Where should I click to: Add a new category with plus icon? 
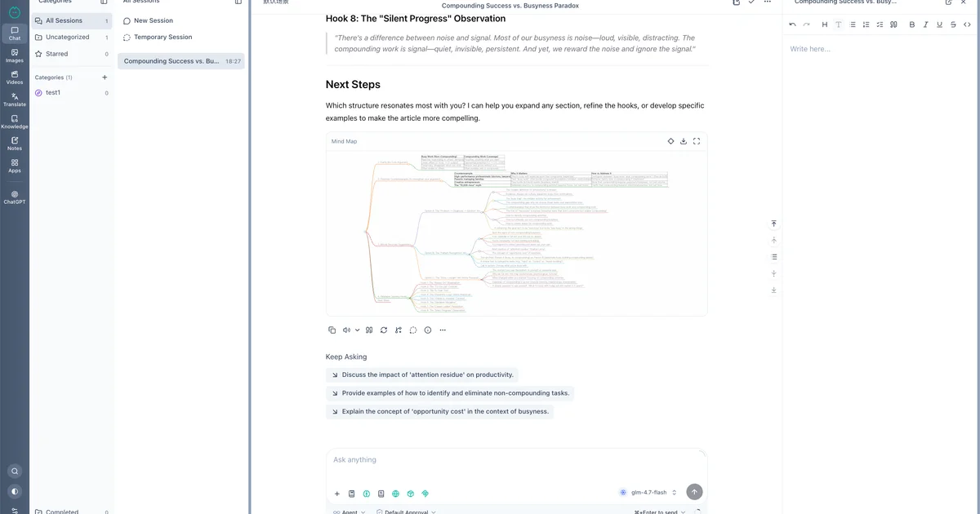(x=105, y=78)
